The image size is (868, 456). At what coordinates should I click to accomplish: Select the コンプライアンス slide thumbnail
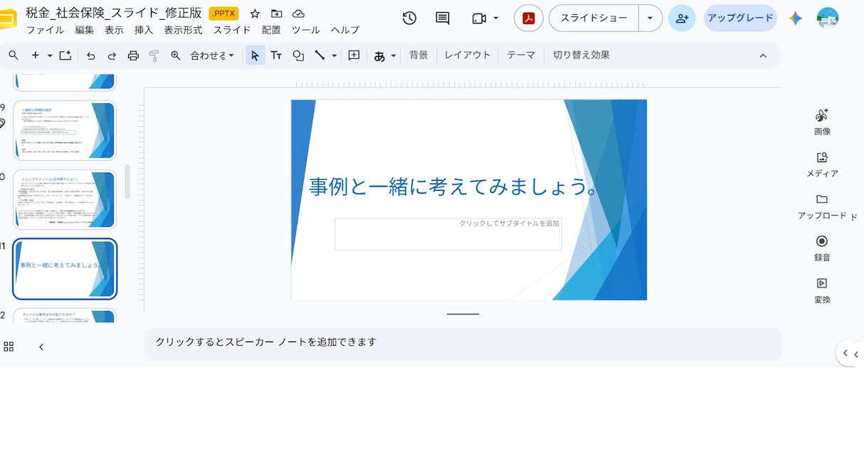65,200
